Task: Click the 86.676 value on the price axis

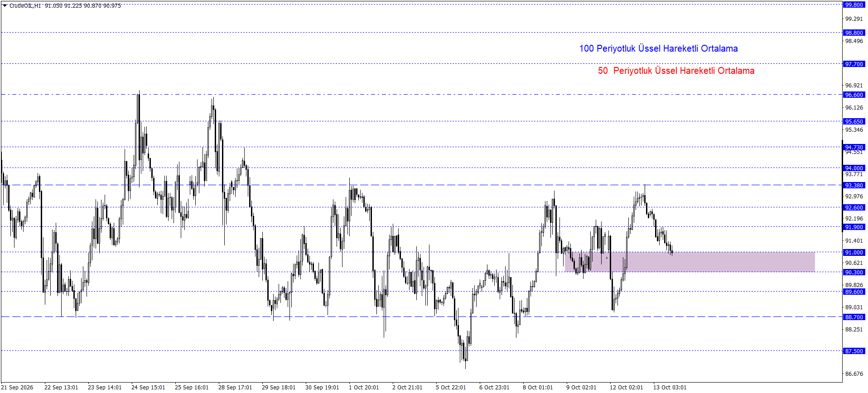Action: pyautogui.click(x=854, y=374)
